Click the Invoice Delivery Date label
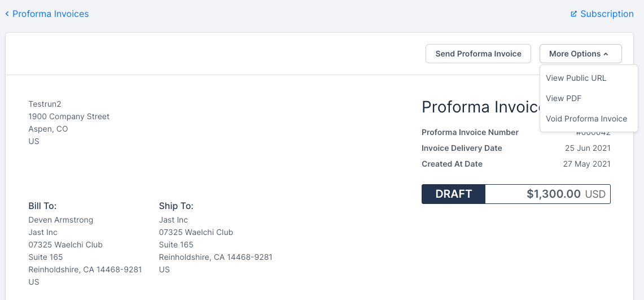This screenshot has width=644, height=300. click(462, 148)
